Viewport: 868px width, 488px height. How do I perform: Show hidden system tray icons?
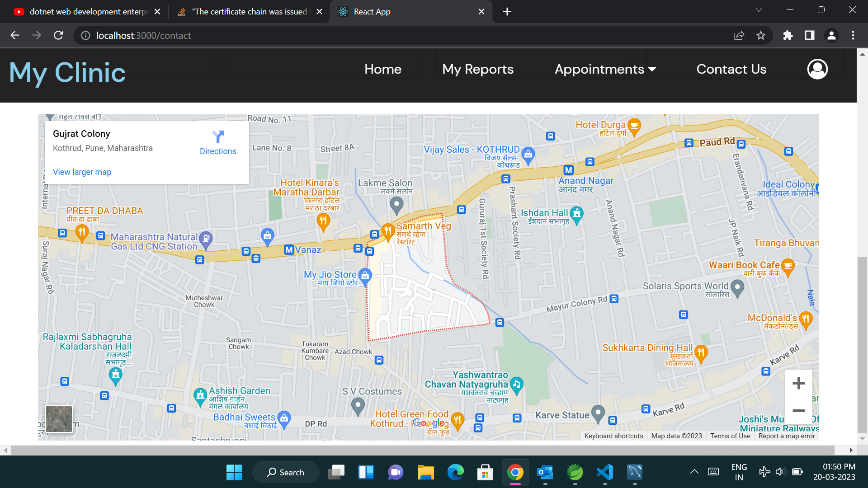[x=694, y=472]
